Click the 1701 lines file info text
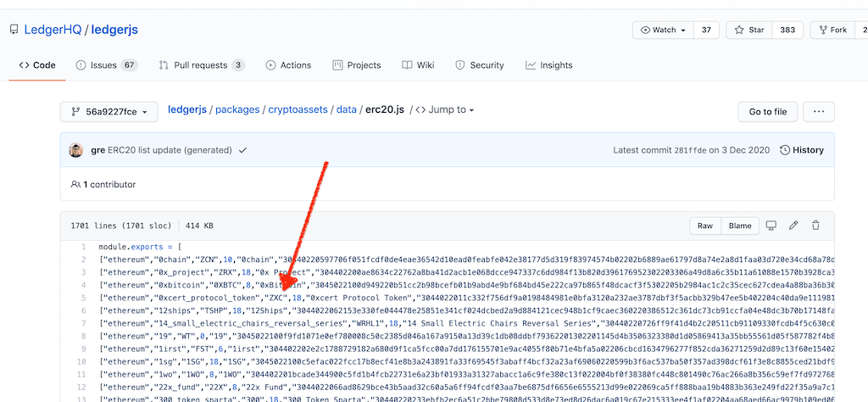The image size is (868, 402). pos(120,226)
